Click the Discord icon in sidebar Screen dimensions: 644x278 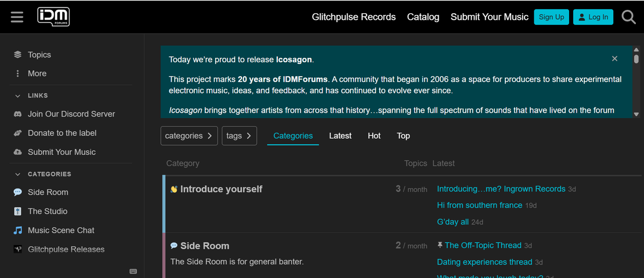pyautogui.click(x=17, y=114)
